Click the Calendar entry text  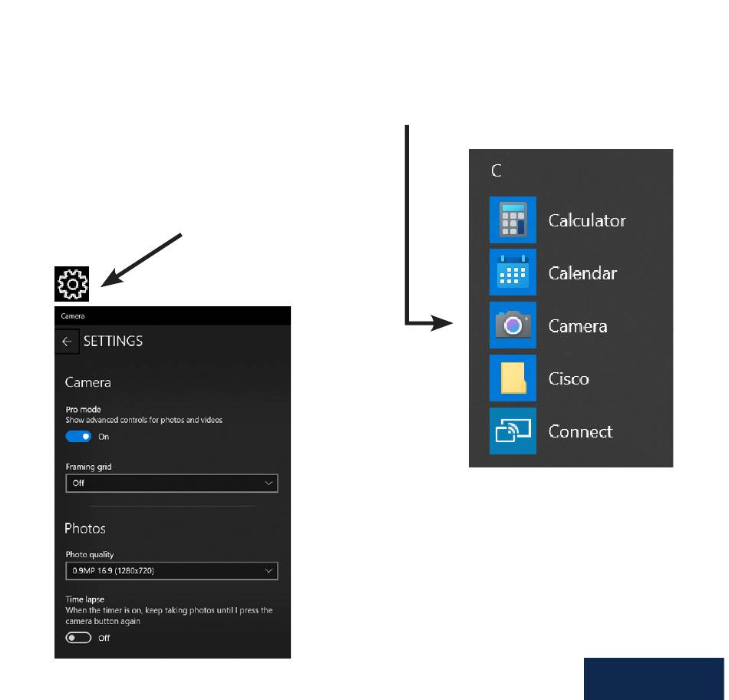[582, 273]
